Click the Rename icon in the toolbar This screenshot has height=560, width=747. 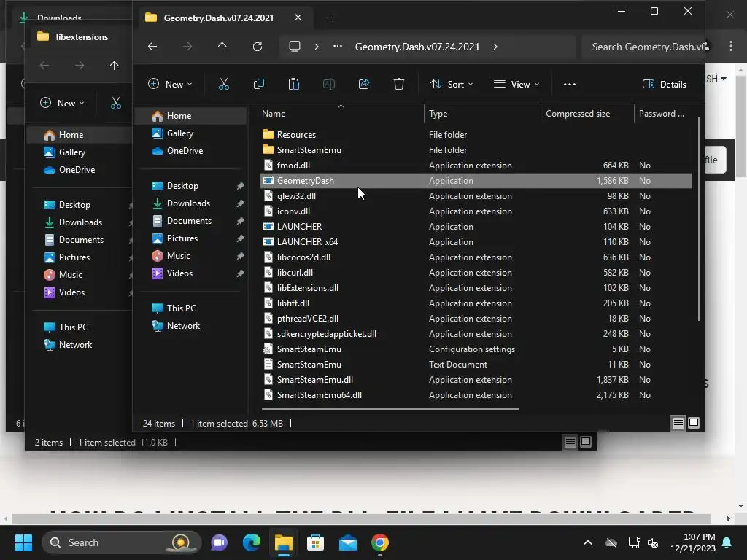click(x=329, y=85)
